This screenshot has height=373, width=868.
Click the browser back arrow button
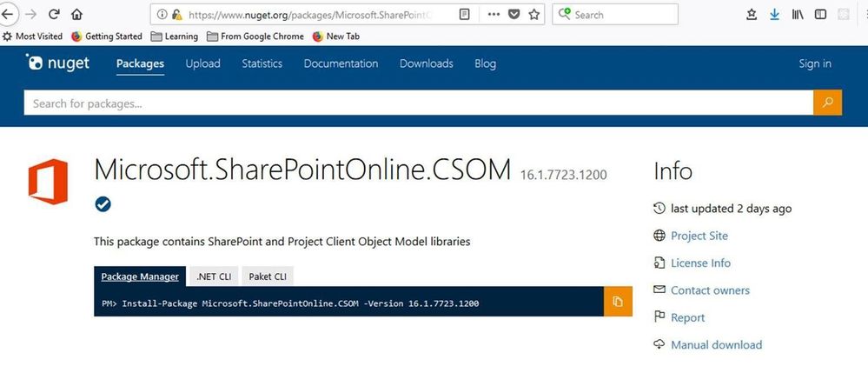pyautogui.click(x=7, y=15)
